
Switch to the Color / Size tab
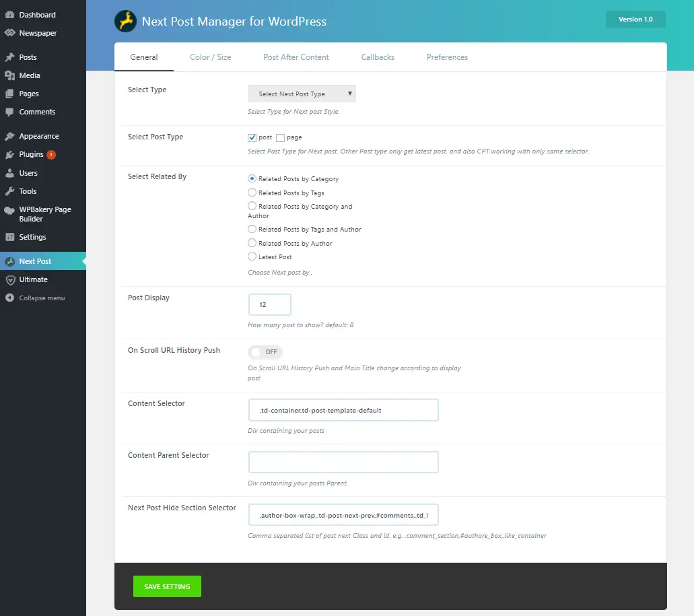coord(210,57)
